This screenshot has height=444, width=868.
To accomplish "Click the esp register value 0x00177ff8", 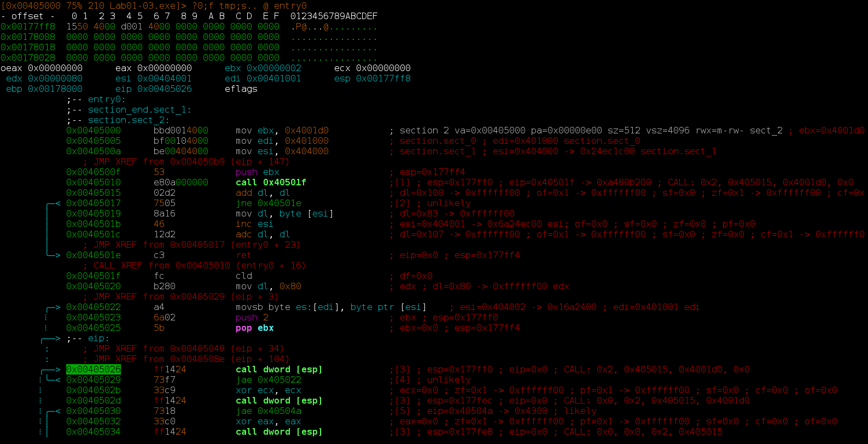I will (383, 78).
